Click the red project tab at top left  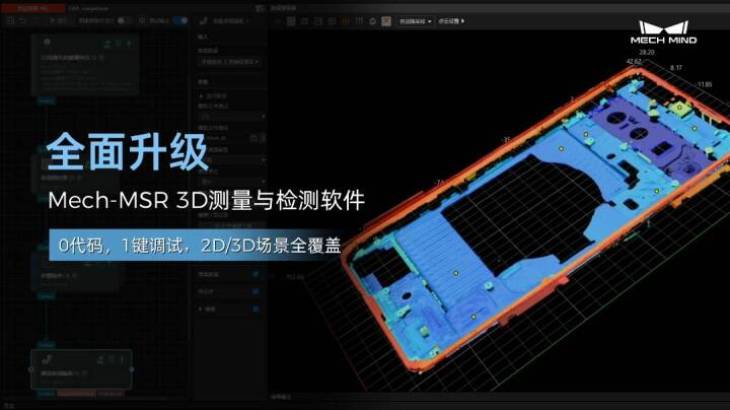click(x=33, y=8)
